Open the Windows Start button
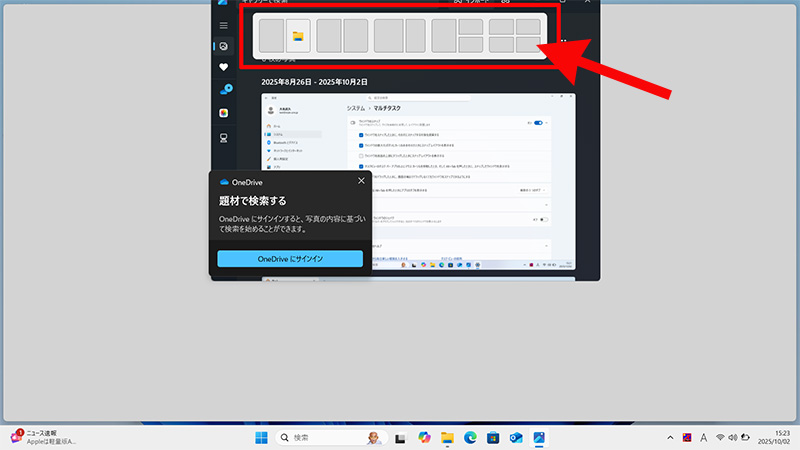Image resolution: width=800 pixels, height=450 pixels. [262, 438]
